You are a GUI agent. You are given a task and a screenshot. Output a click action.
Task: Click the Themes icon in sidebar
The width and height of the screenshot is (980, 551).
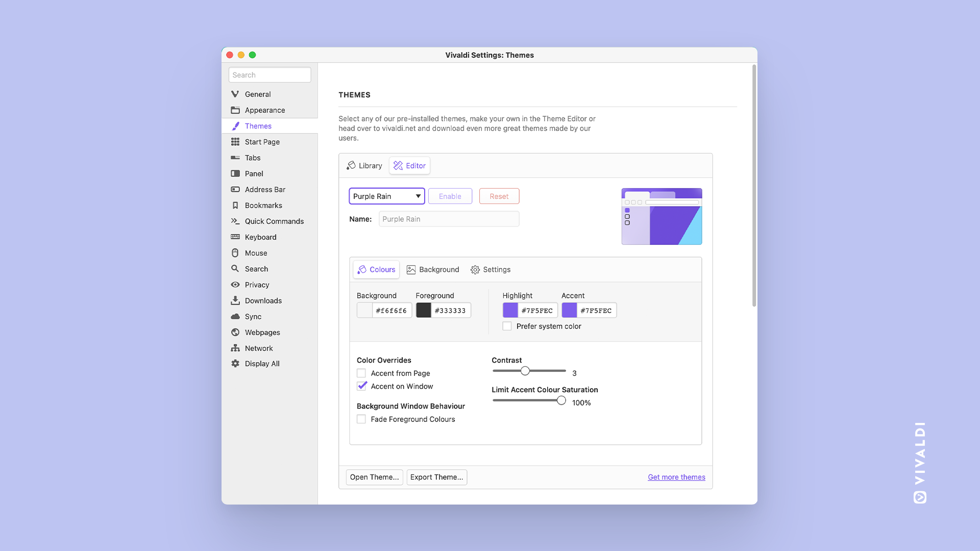click(235, 126)
